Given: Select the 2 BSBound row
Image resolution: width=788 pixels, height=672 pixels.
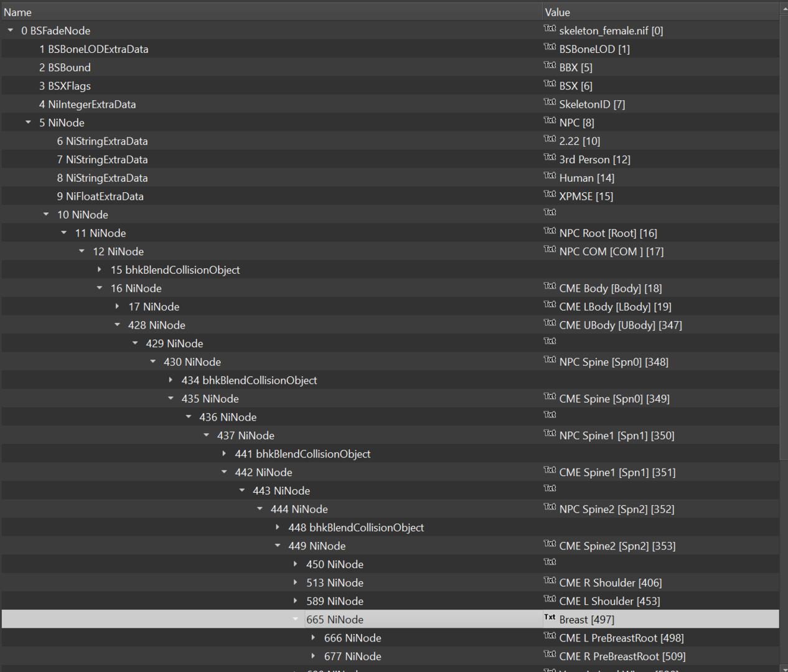Looking at the screenshot, I should 390,67.
